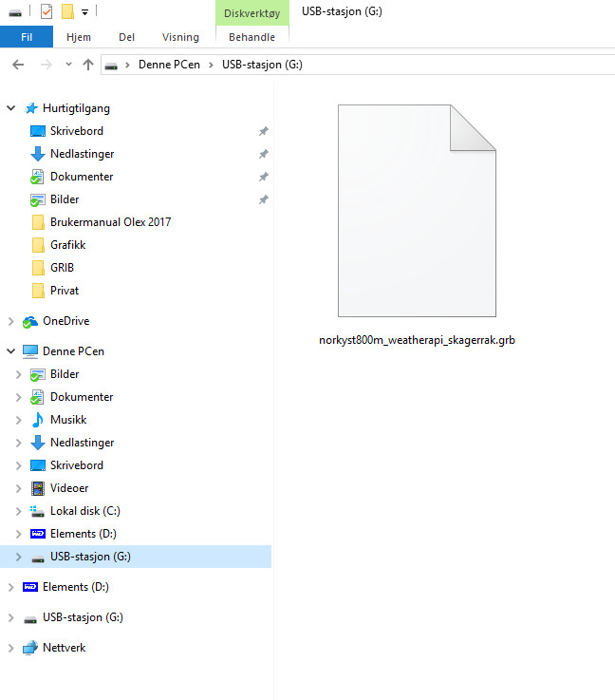This screenshot has height=700, width=615.
Task: Open the File (Fil) menu
Action: (27, 37)
